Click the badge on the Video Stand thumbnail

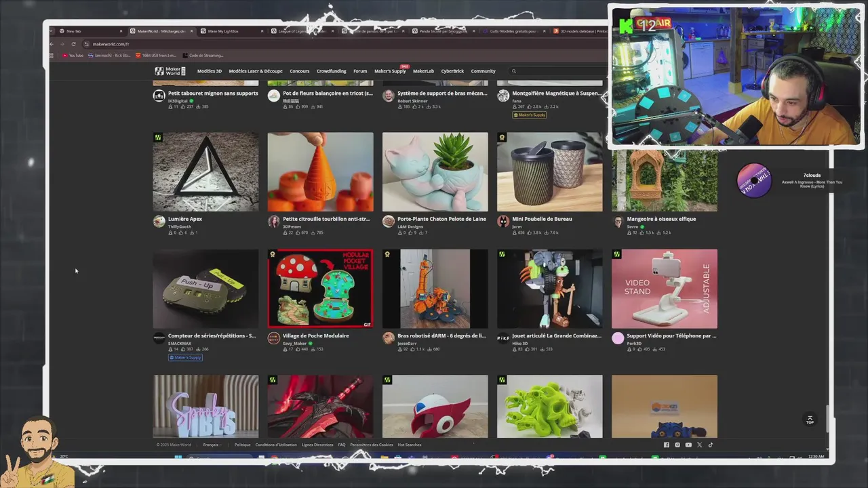[x=616, y=255]
